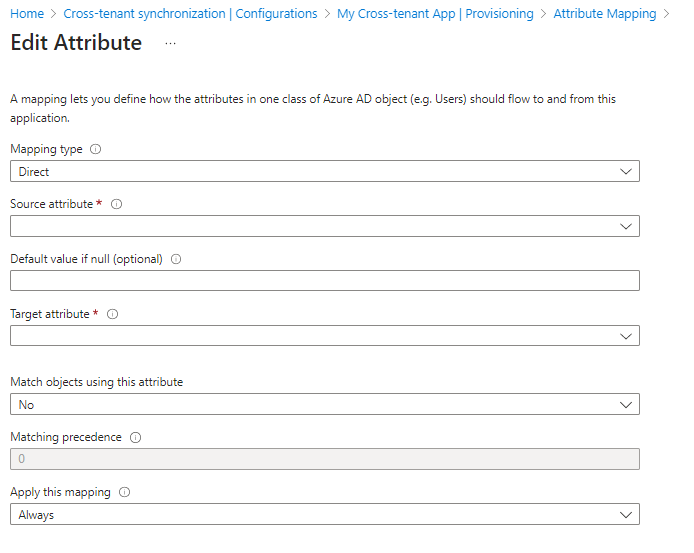Viewport: 694px width, 553px height.
Task: Expand the Source attribute dropdown
Action: 324,226
